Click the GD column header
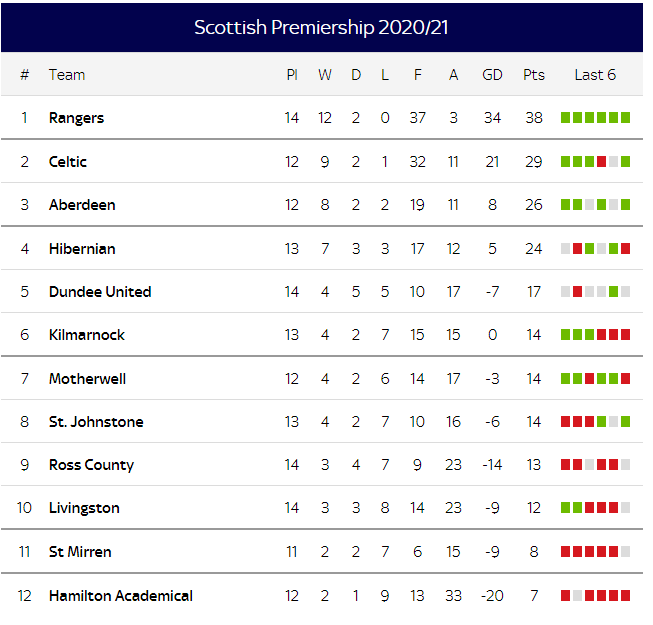 (x=492, y=75)
